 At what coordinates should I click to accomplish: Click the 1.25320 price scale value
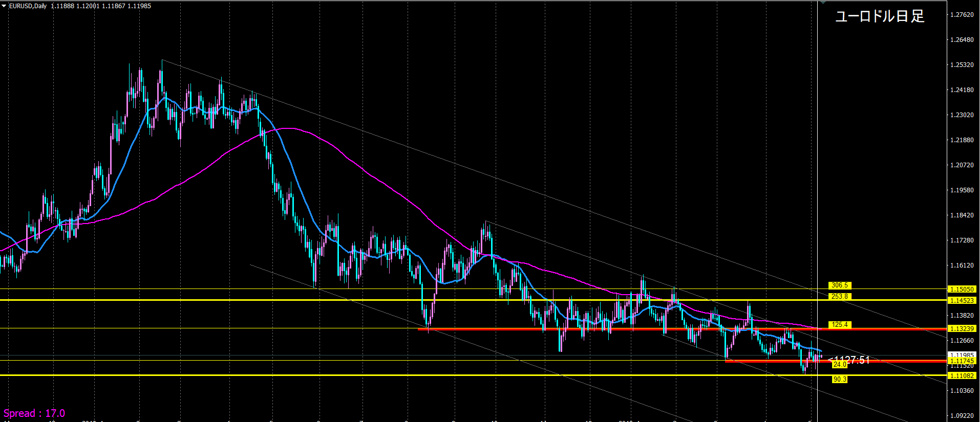[962, 65]
